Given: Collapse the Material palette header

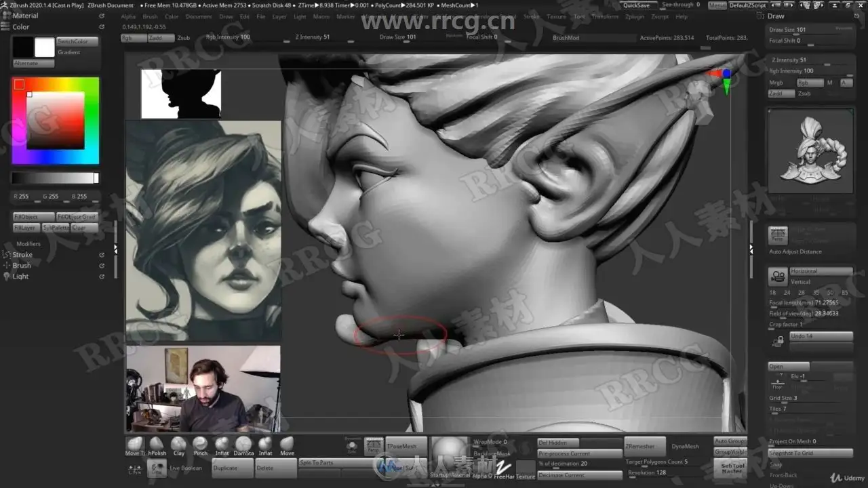Looking at the screenshot, I should click(x=25, y=16).
